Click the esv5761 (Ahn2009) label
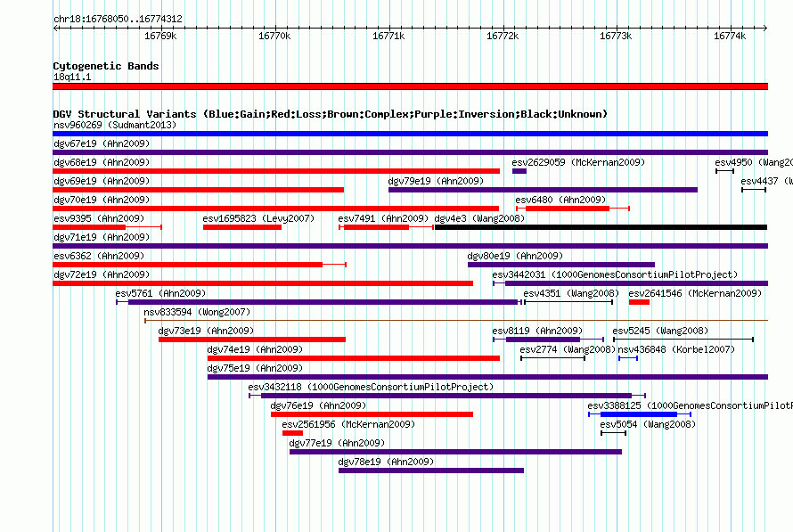This screenshot has height=532, width=793. [160, 293]
